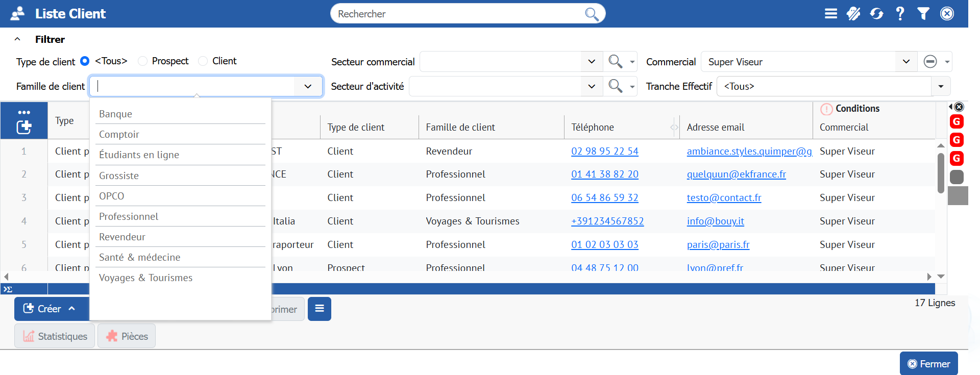
Task: Open the Tranche Effectif dropdown
Action: tap(940, 86)
